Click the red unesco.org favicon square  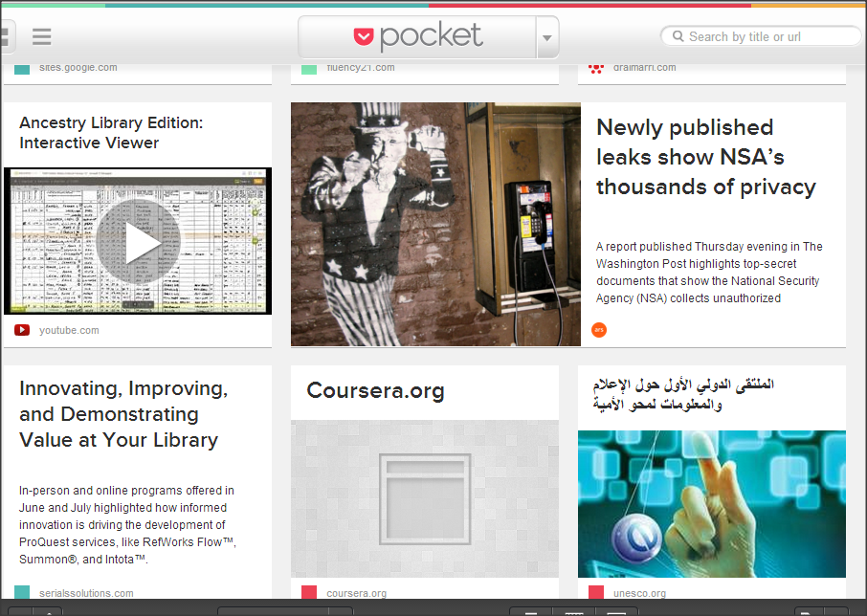pyautogui.click(x=596, y=592)
